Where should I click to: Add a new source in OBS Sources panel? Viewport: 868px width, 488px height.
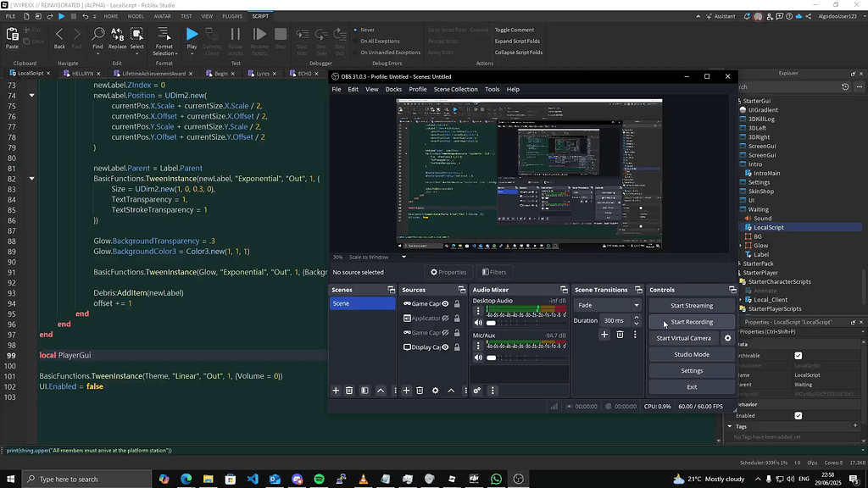(x=407, y=391)
